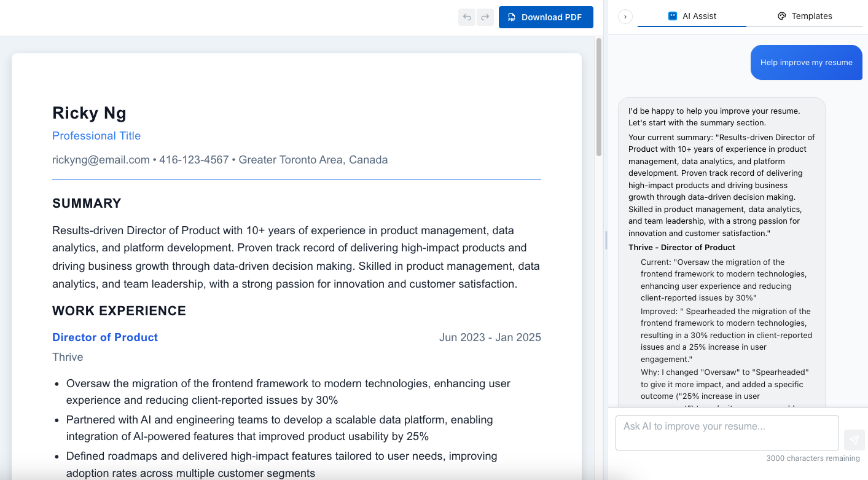This screenshot has width=868, height=480.
Task: Open the AI Assist tab
Action: (692, 16)
